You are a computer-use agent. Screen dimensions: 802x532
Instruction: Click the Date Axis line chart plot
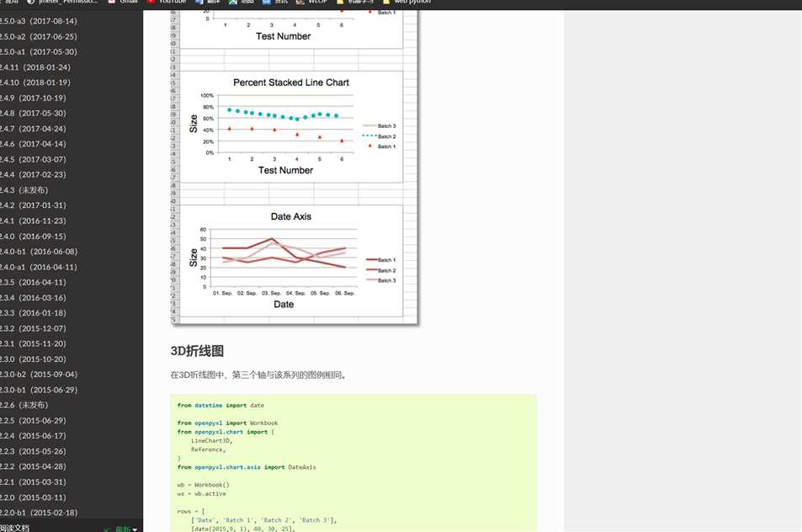284,258
